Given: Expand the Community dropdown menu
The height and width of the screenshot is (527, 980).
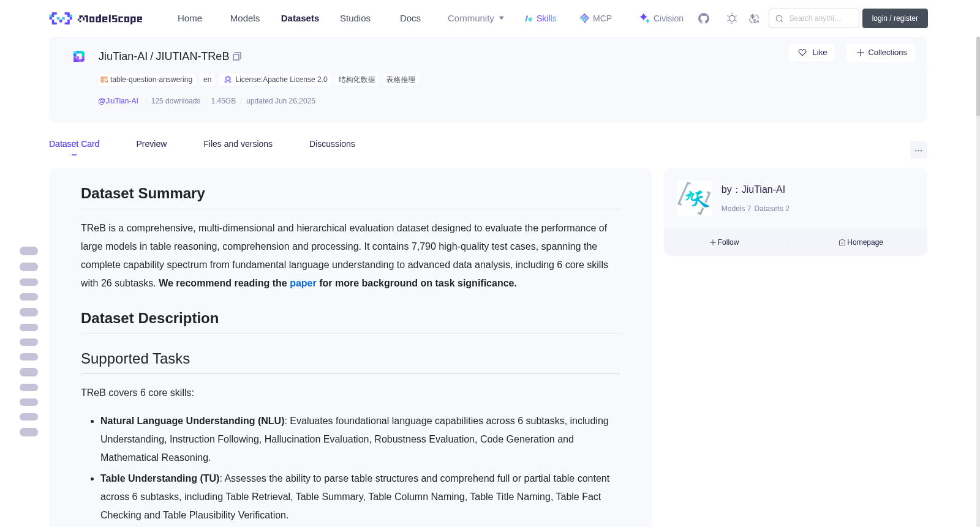Looking at the screenshot, I should (x=476, y=18).
